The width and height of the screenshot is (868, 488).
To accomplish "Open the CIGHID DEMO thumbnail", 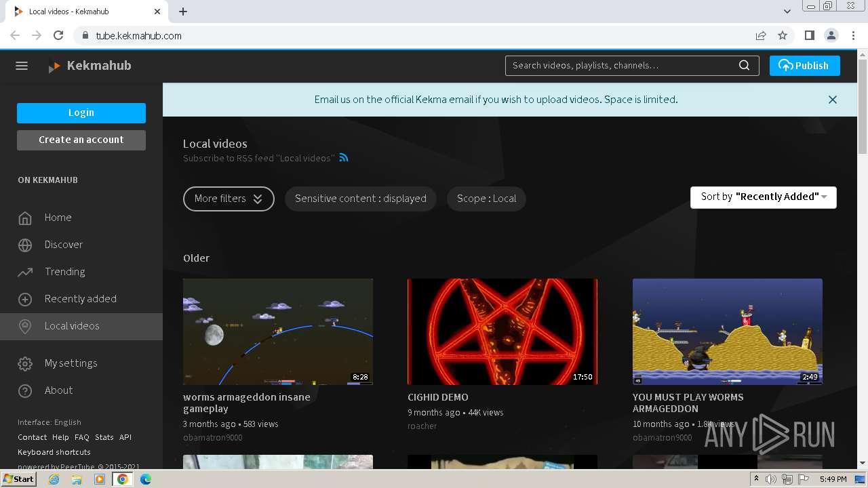I will tap(502, 331).
